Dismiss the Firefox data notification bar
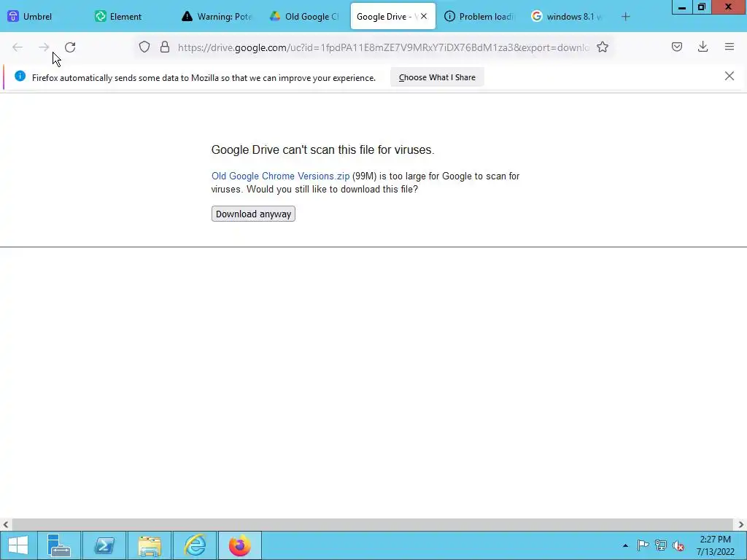Screen dimensions: 747x560 click(x=729, y=76)
